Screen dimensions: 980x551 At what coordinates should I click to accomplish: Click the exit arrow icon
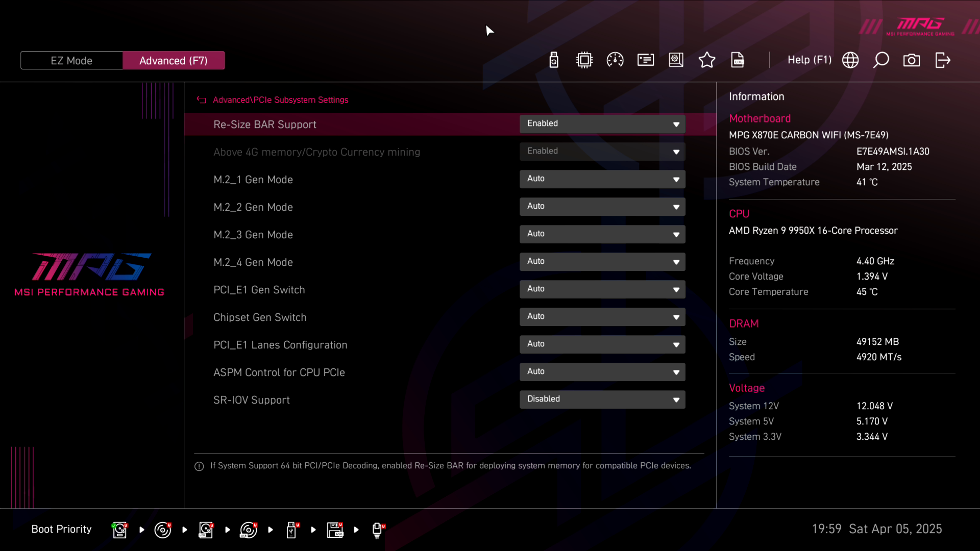click(x=943, y=60)
